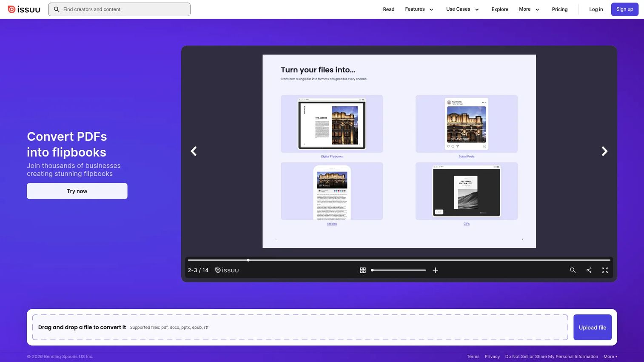
Task: Open the Articles link under the preview
Action: click(x=332, y=224)
